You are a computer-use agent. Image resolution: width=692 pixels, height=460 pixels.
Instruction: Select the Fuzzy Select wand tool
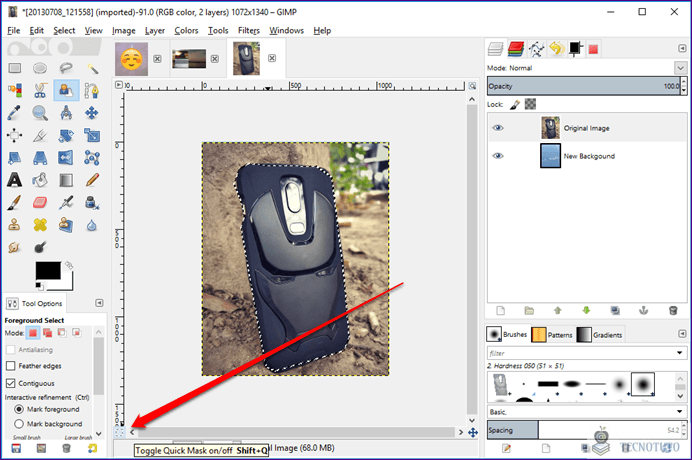click(x=92, y=68)
